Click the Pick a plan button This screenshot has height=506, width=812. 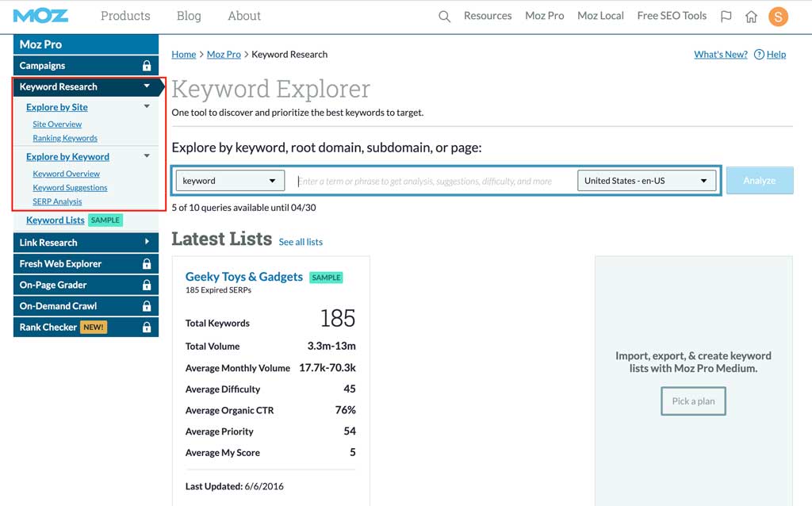pyautogui.click(x=693, y=401)
